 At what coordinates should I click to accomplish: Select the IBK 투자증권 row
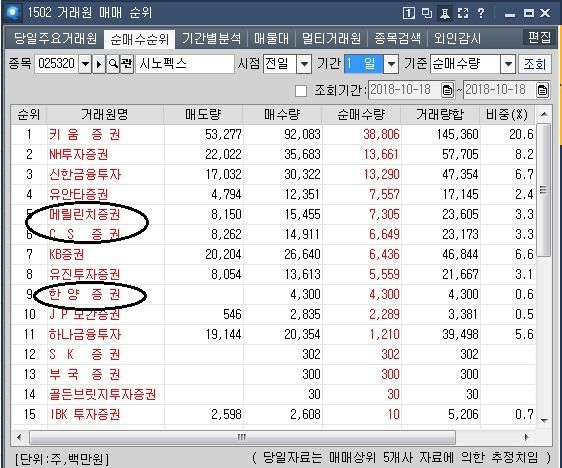[x=273, y=415]
